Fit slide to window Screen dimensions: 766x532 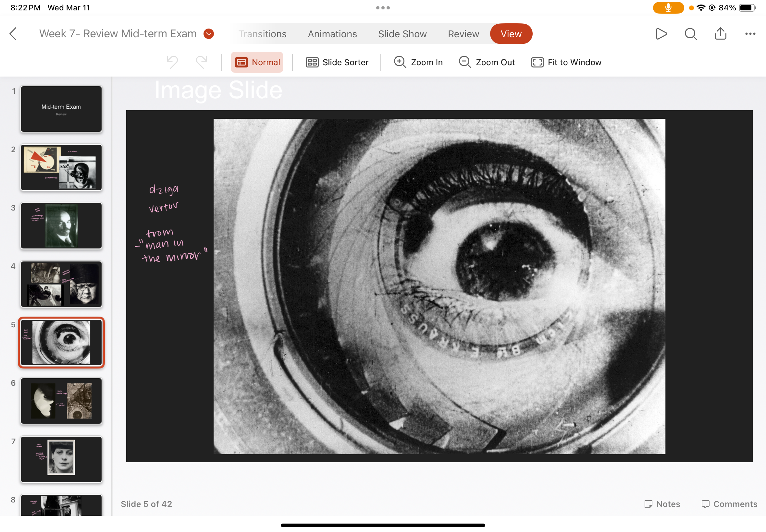[566, 62]
